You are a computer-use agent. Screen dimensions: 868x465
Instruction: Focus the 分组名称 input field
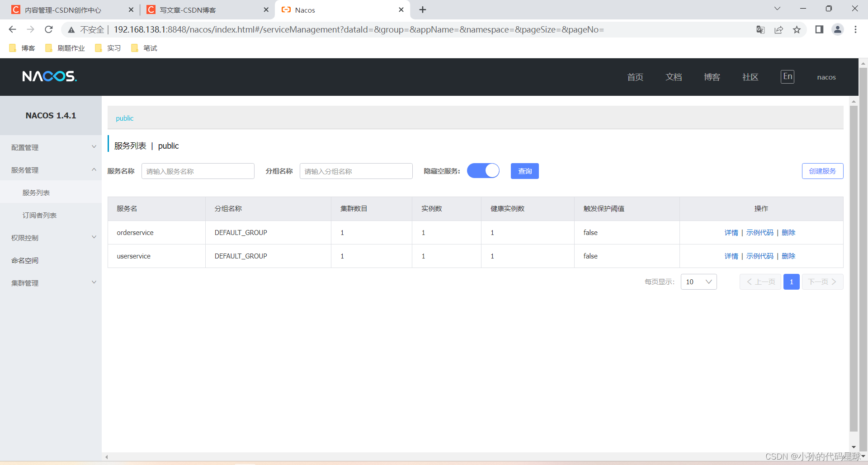[356, 171]
